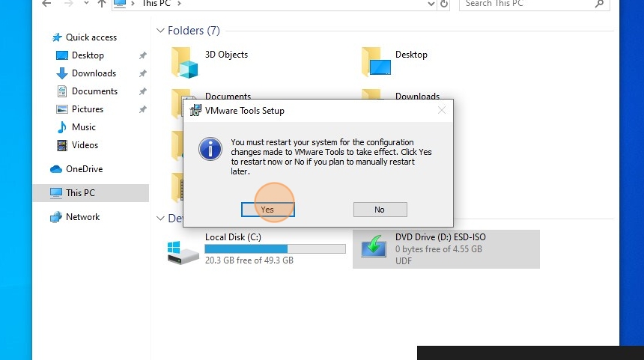Click No to restart later
Viewport: 644px width, 360px height.
point(380,210)
